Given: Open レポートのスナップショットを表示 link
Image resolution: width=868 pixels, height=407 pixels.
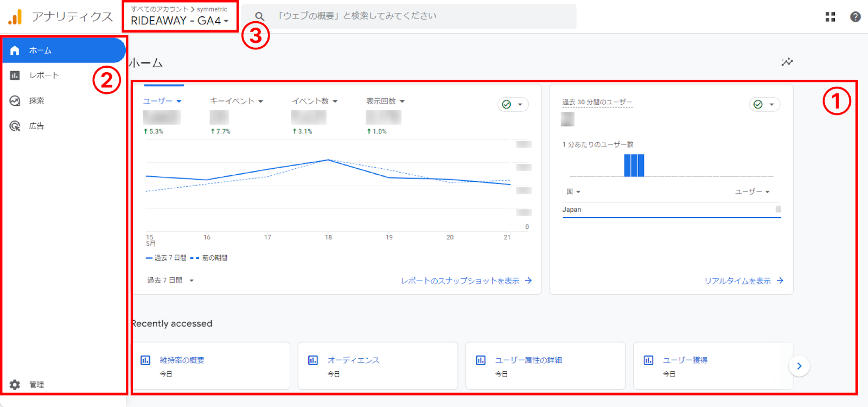Looking at the screenshot, I should [x=460, y=281].
